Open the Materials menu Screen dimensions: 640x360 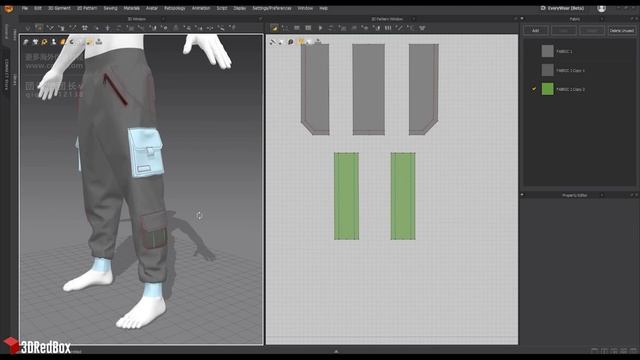click(x=131, y=8)
